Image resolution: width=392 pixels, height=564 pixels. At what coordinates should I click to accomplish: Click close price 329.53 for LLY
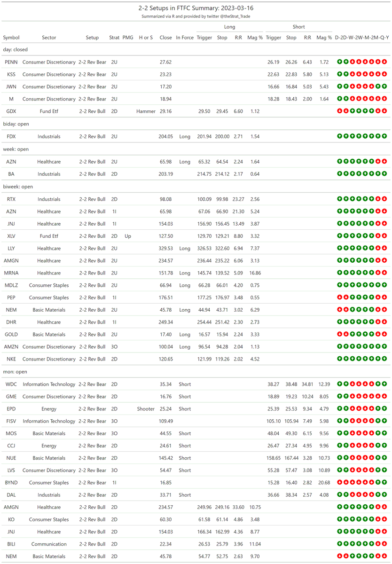(x=165, y=248)
